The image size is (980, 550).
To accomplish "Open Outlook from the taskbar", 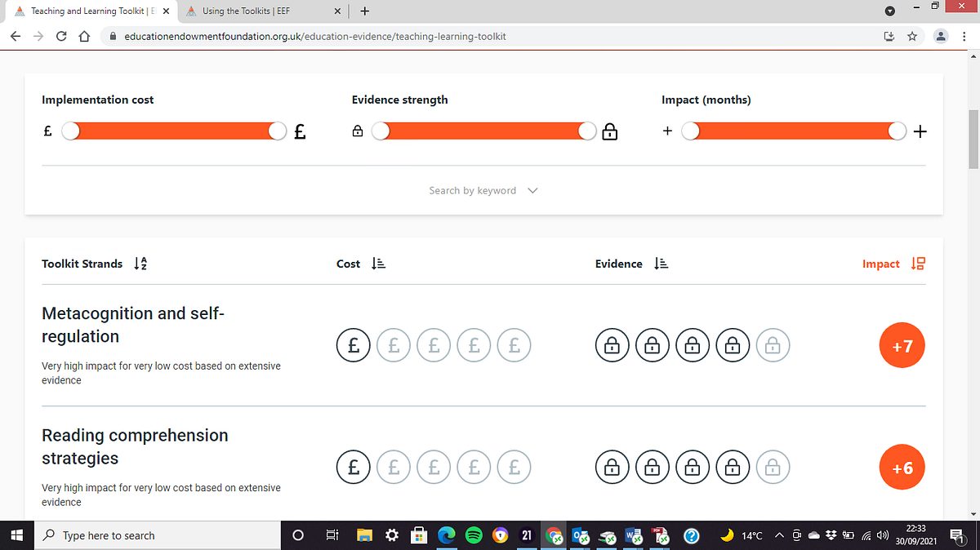I will 581,535.
